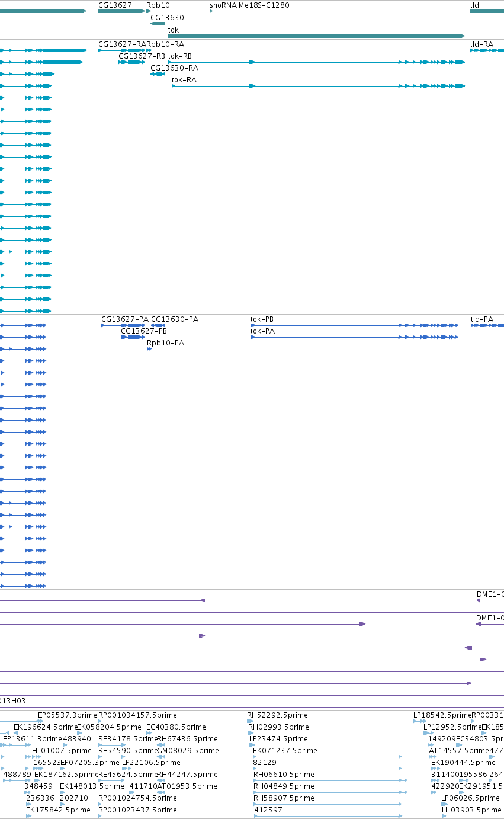Select the 149209 feature label
Screen dimensions: 504x819
441,738
